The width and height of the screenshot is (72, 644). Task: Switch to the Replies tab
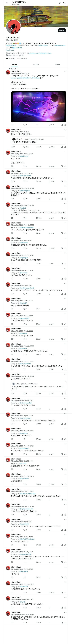click(x=36, y=64)
